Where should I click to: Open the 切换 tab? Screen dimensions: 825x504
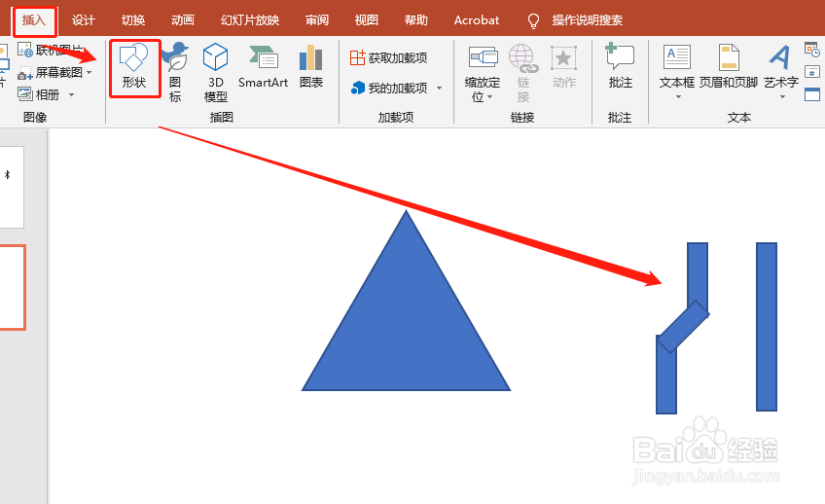coord(133,20)
